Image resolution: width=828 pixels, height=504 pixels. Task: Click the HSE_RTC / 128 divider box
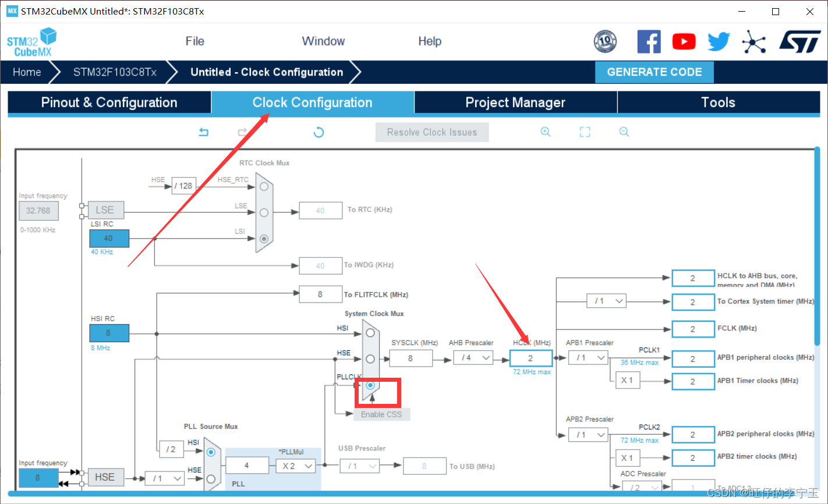click(184, 186)
